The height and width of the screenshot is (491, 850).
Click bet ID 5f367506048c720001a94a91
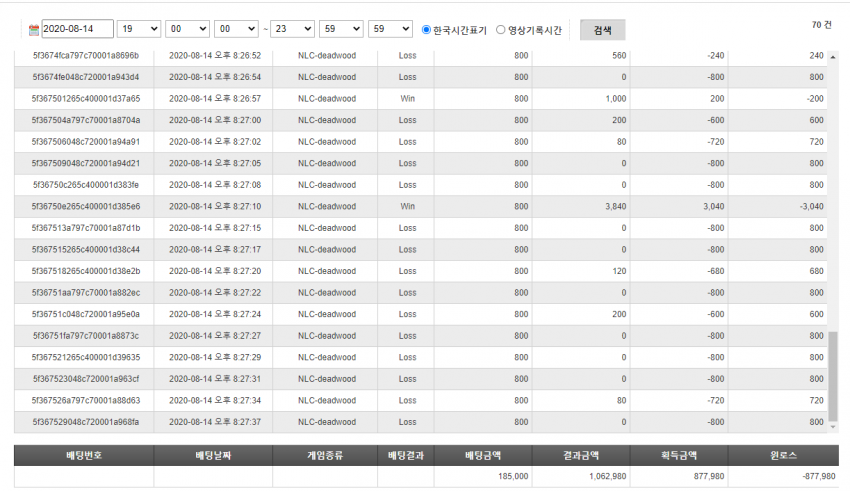click(86, 142)
